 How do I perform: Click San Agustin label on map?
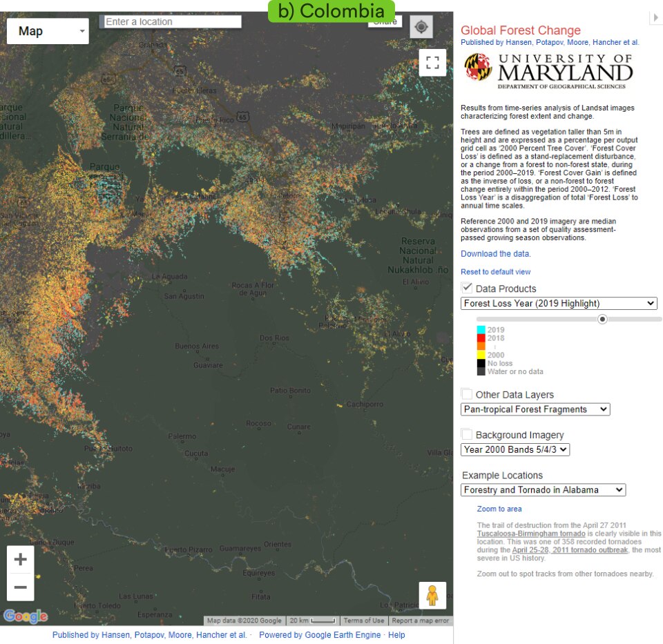coord(184,296)
